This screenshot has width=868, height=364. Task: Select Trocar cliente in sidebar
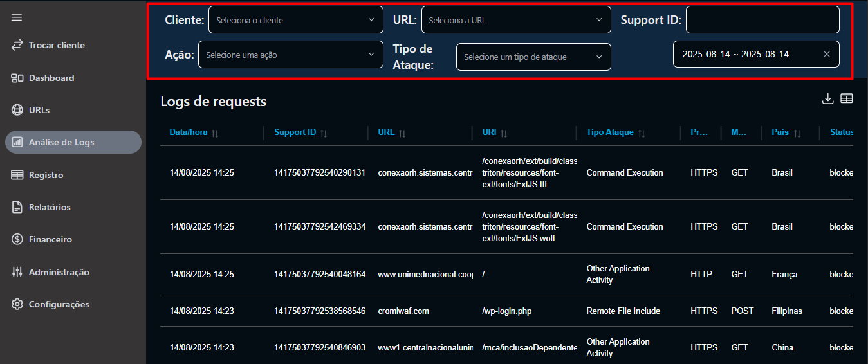tap(57, 45)
